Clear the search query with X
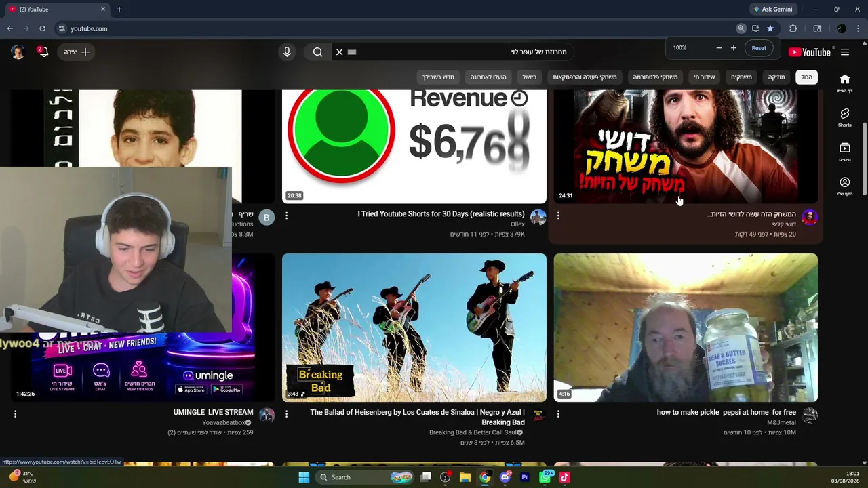 pyautogui.click(x=340, y=52)
